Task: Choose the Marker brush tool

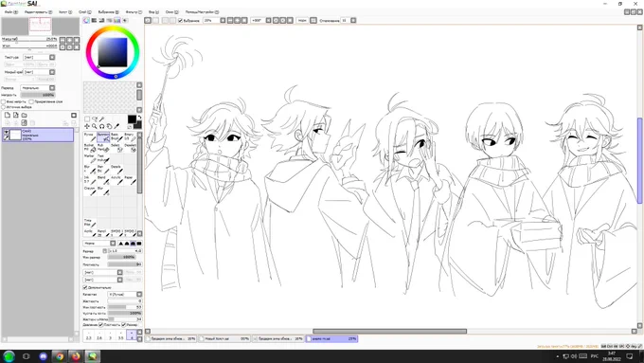Action: coord(90,158)
